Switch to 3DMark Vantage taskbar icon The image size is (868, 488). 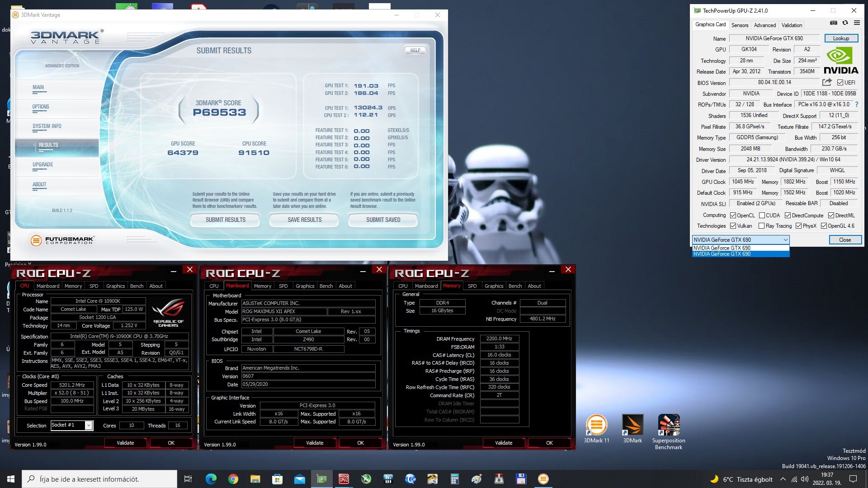(x=543, y=479)
